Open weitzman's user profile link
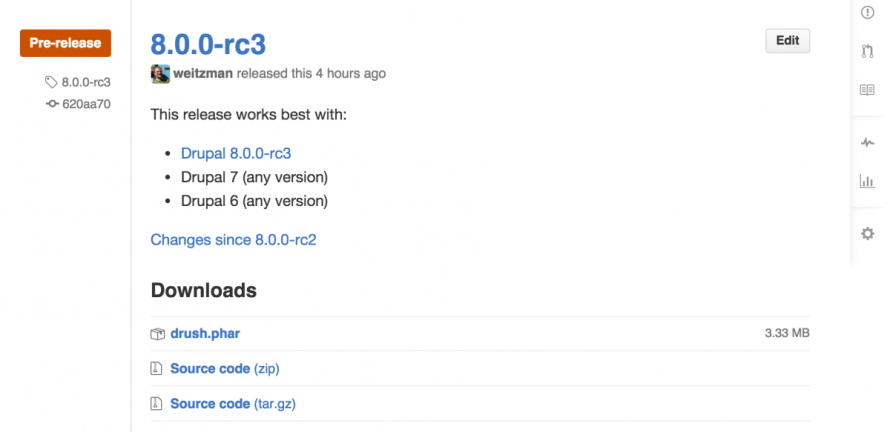This screenshot has height=432, width=890. tap(204, 74)
